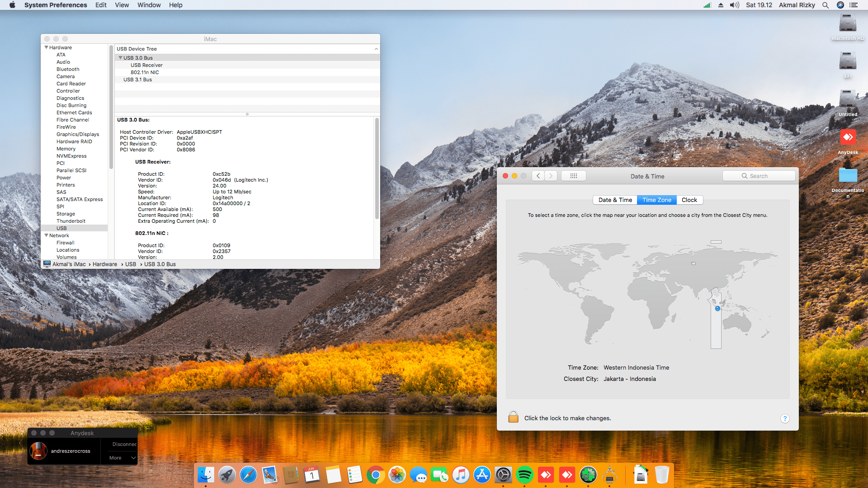This screenshot has height=488, width=868.
Task: Switch to the Clock tab
Action: pos(689,200)
